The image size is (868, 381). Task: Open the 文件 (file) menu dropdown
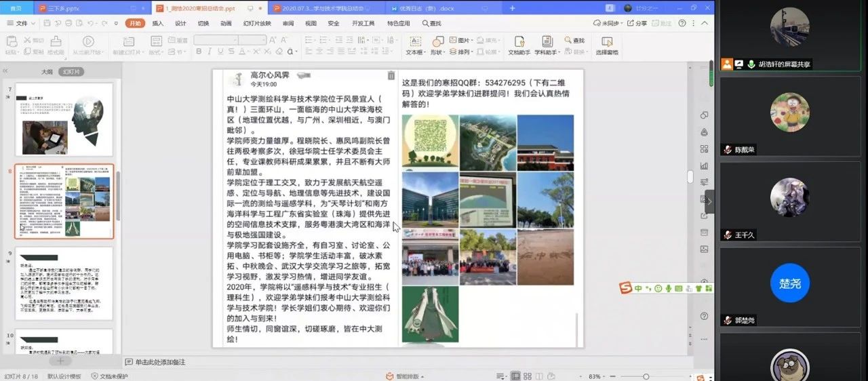point(21,23)
